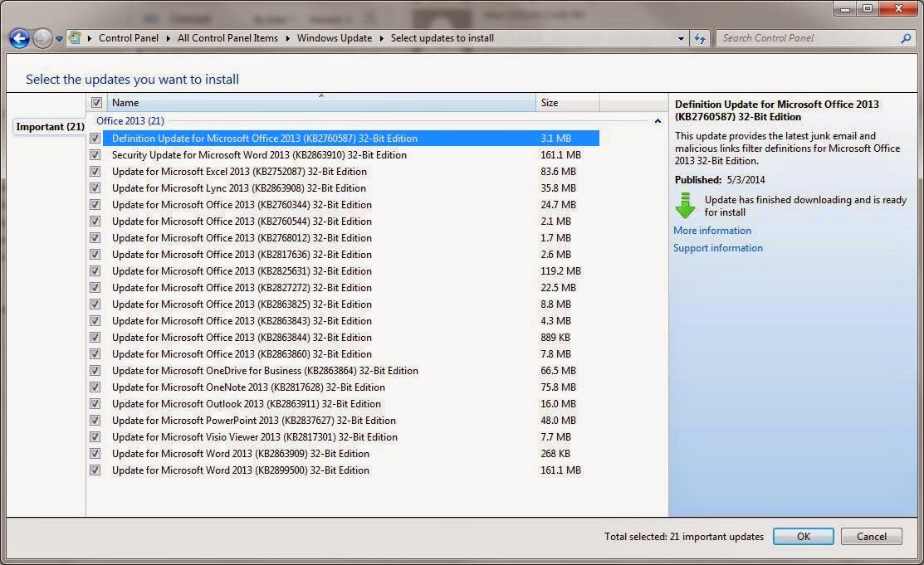Click Office 2013 (21) group label
This screenshot has width=924, height=565.
coord(130,121)
